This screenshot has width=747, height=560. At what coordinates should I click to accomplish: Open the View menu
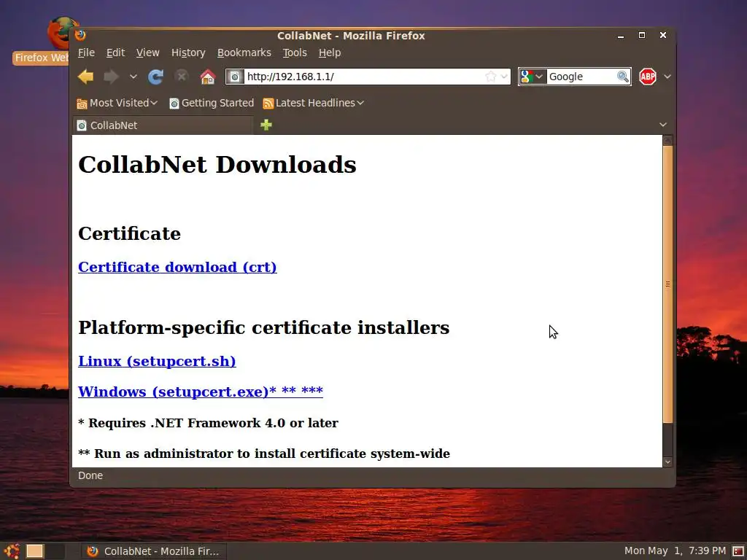click(147, 52)
